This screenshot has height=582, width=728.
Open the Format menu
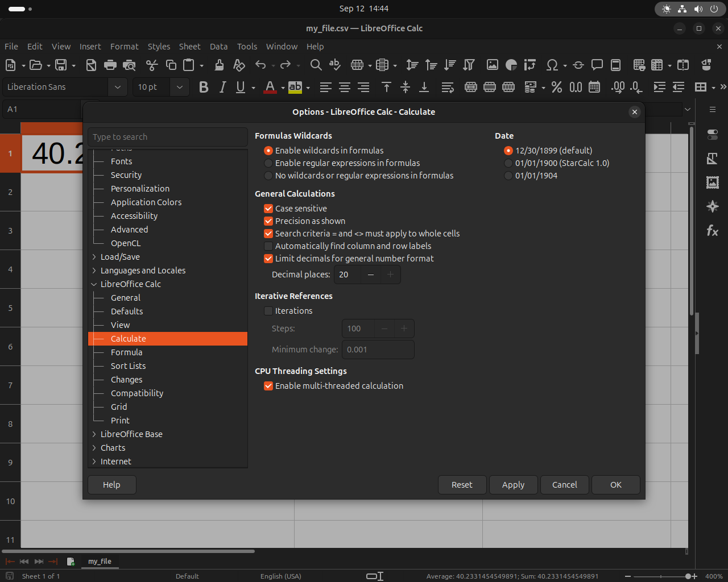[x=124, y=47]
